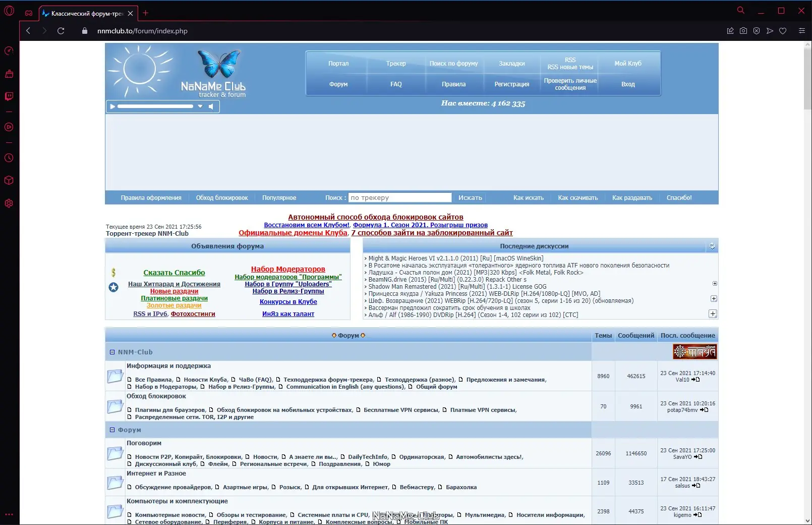The image size is (812, 525).
Task: Collapse the NNM-Club category
Action: pyautogui.click(x=112, y=352)
